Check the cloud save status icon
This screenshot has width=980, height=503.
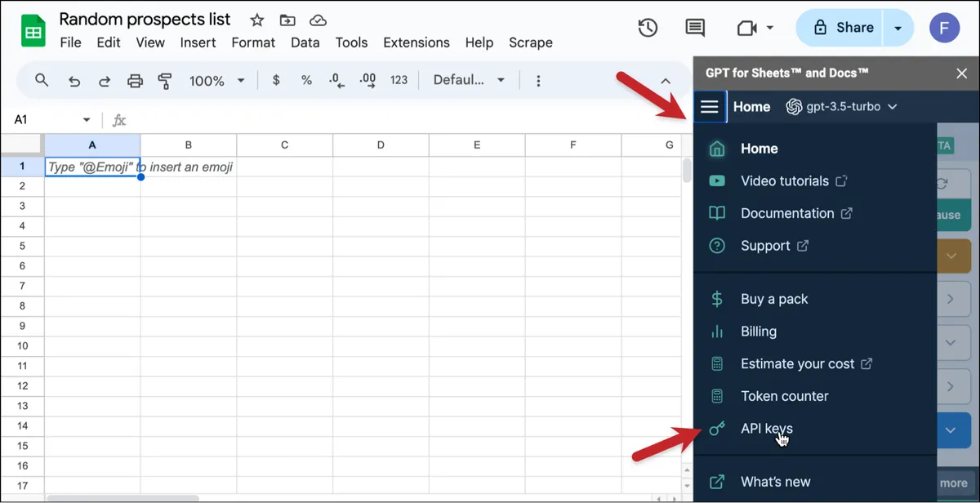click(318, 20)
